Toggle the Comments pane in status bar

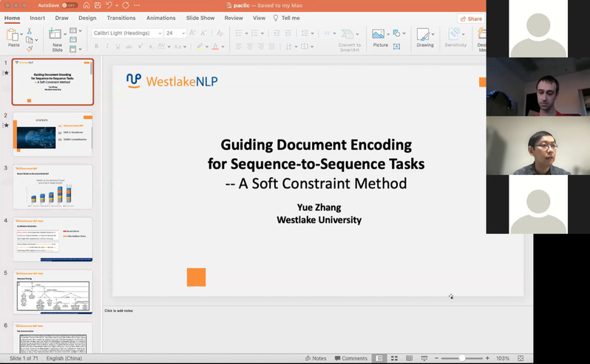pyautogui.click(x=350, y=358)
